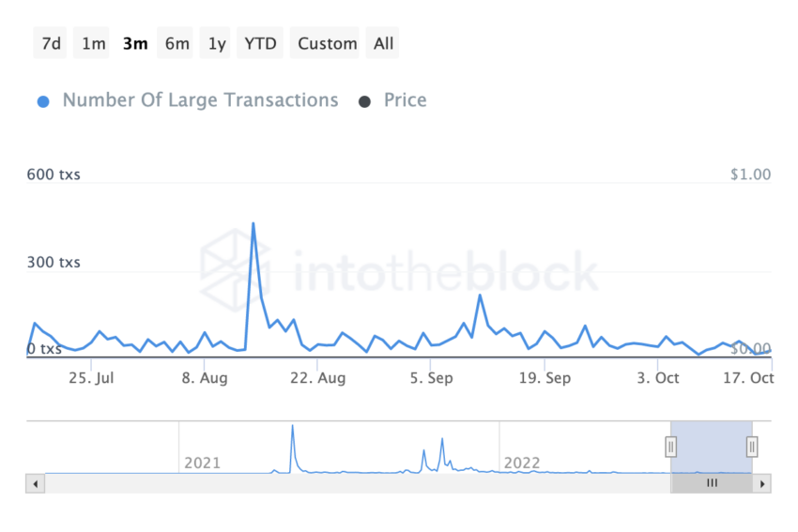The height and width of the screenshot is (532, 798).
Task: Select the 6m time range
Action: 176,43
